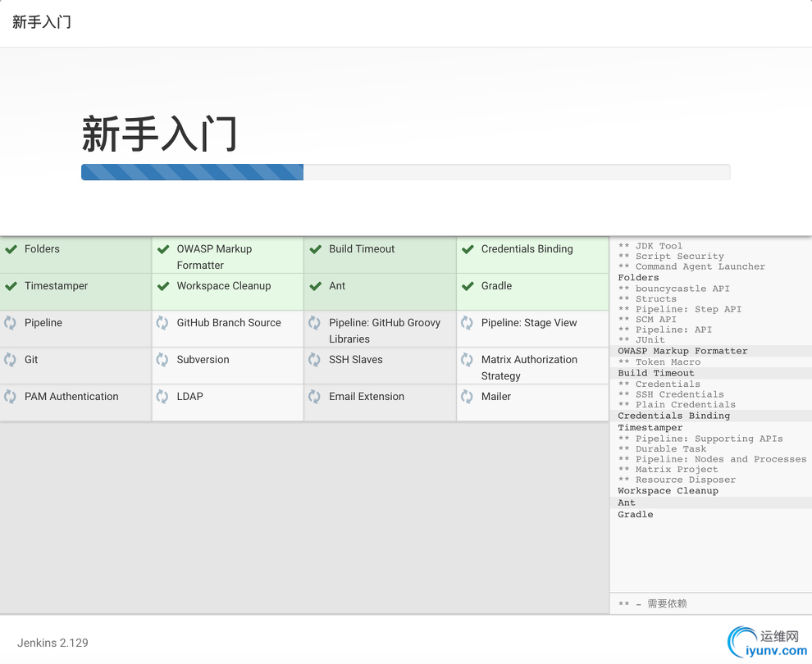Select the LDAP plugin label

coord(189,397)
